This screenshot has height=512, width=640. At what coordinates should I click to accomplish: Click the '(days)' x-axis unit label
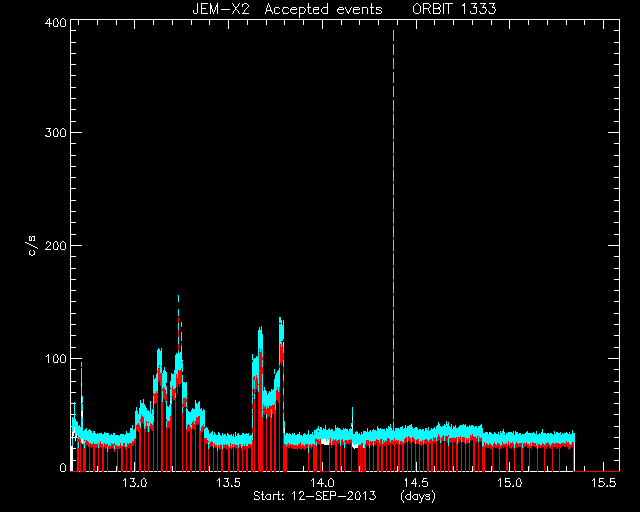(x=418, y=496)
